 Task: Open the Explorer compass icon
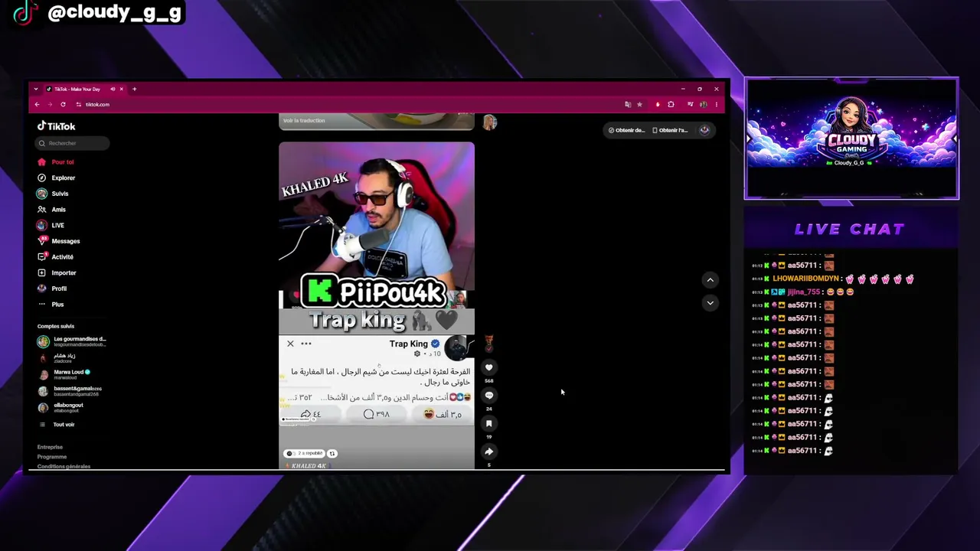[x=42, y=178]
